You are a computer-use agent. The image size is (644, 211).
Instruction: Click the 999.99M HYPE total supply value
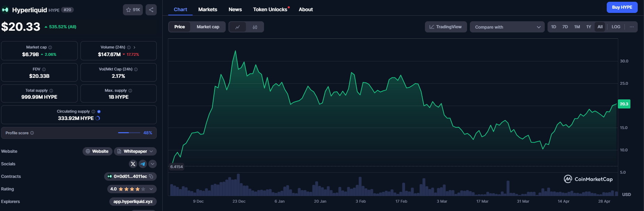point(39,97)
